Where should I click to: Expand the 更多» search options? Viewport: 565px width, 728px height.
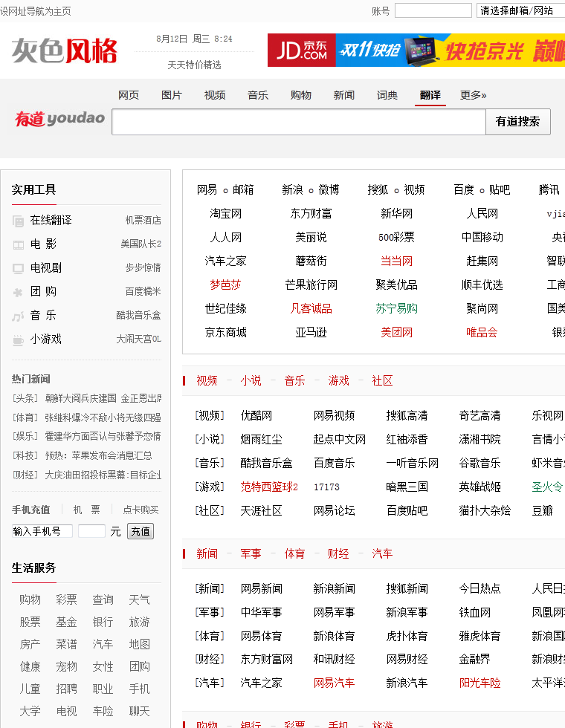point(473,95)
